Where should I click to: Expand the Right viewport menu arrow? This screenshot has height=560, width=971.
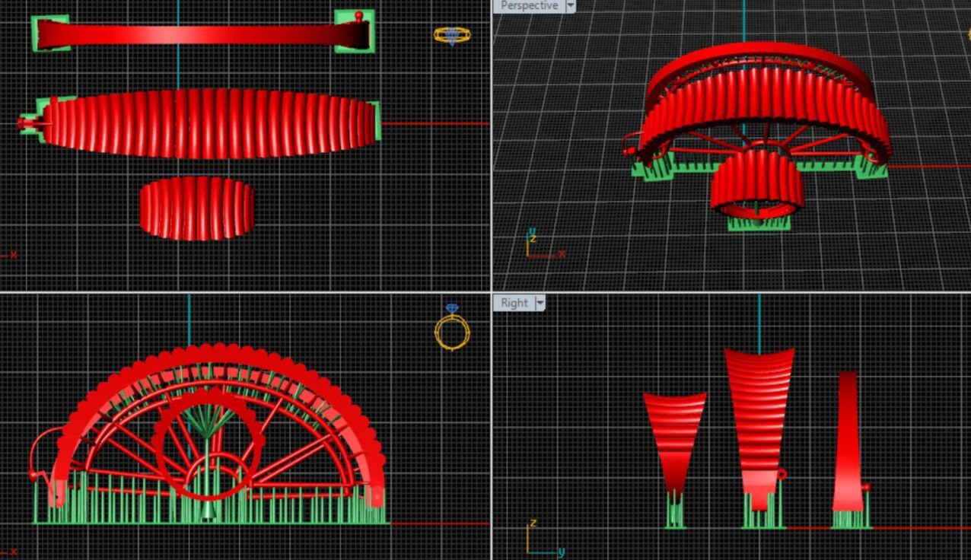(540, 303)
